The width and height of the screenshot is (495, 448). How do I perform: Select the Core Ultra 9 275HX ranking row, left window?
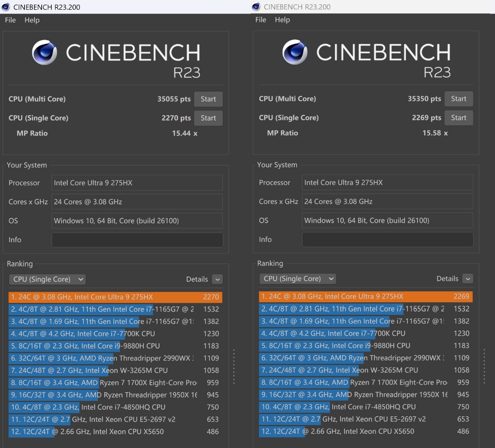point(115,297)
